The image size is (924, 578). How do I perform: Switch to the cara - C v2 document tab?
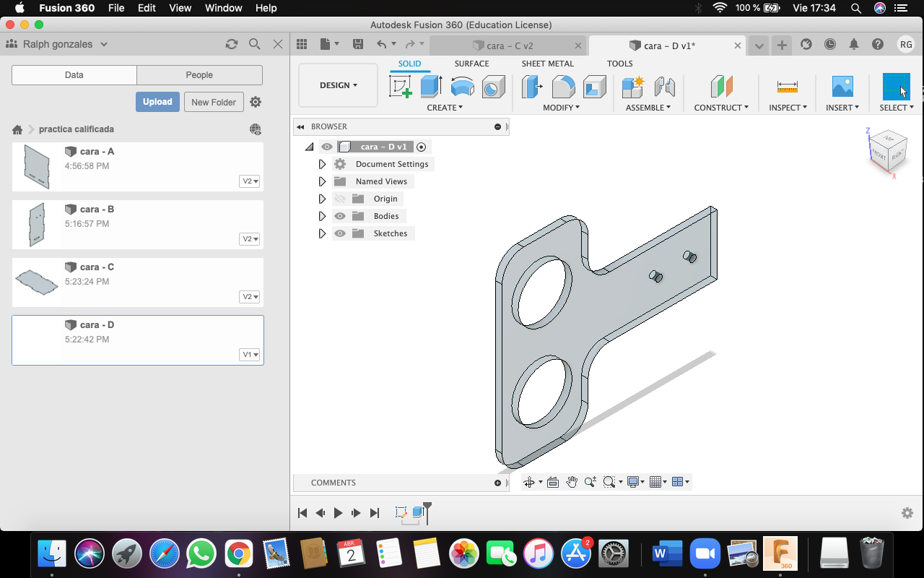point(508,46)
